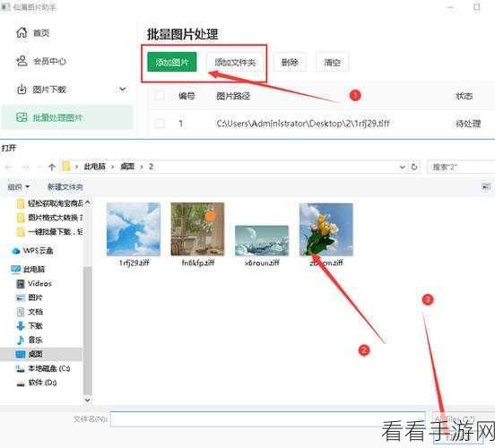Viewport: 495px width, 448px height.
Task: Open 会员中心 member center
Action: tap(41, 61)
